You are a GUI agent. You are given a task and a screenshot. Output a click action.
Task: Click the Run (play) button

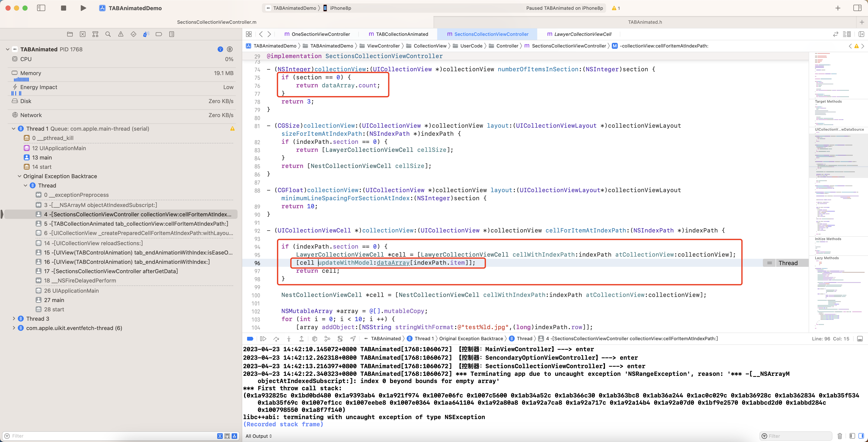pos(83,8)
